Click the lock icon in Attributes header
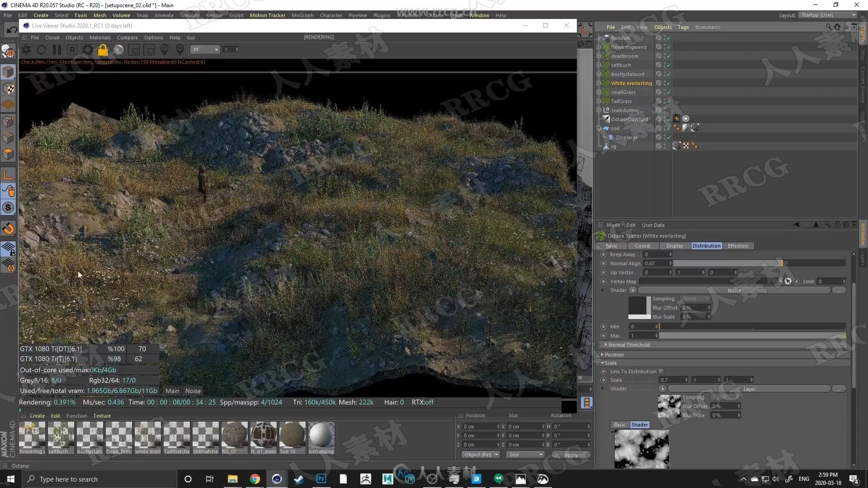 (837, 225)
